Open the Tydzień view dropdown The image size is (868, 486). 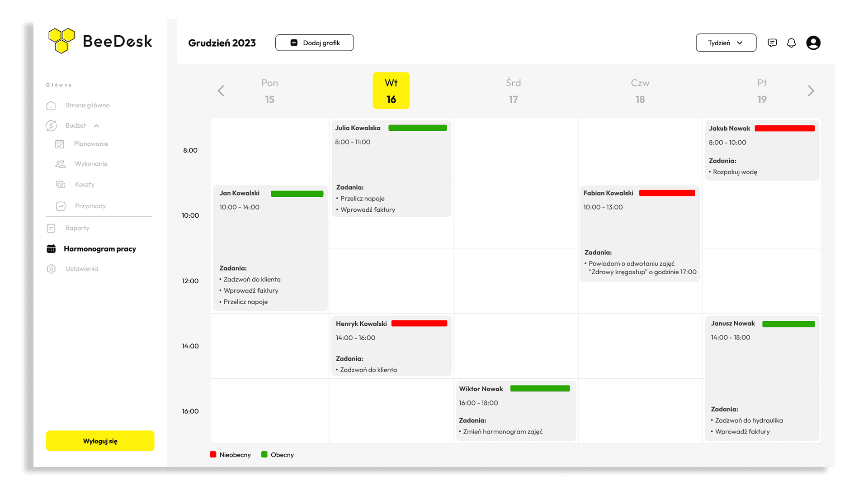pos(726,43)
